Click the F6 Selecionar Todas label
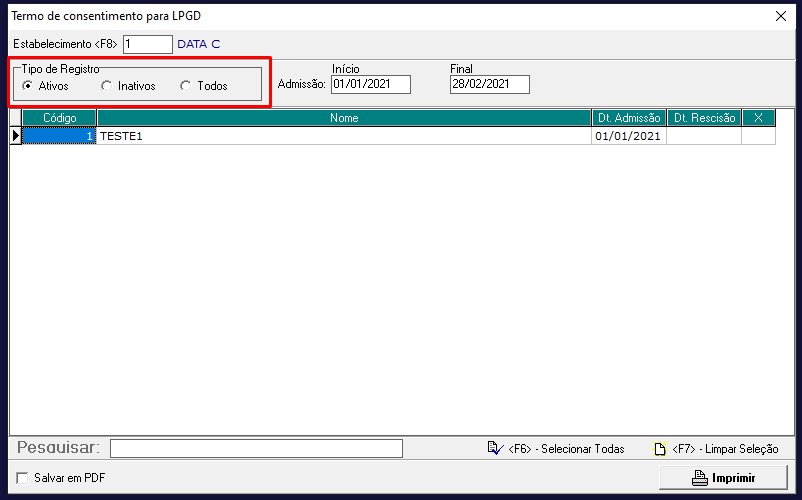Image resolution: width=802 pixels, height=500 pixels. [566, 449]
